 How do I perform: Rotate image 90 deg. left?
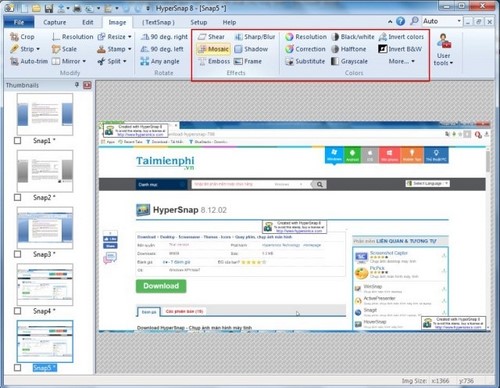pyautogui.click(x=162, y=49)
